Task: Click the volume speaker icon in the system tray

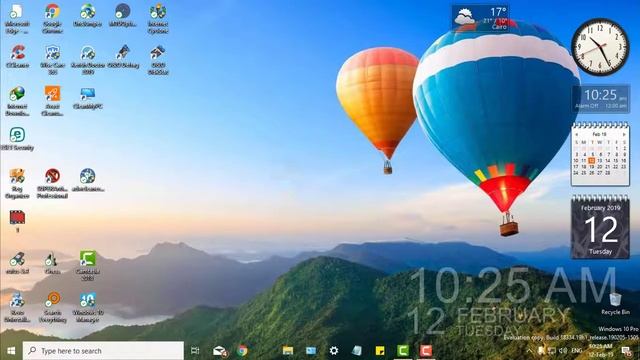Action: 563,351
